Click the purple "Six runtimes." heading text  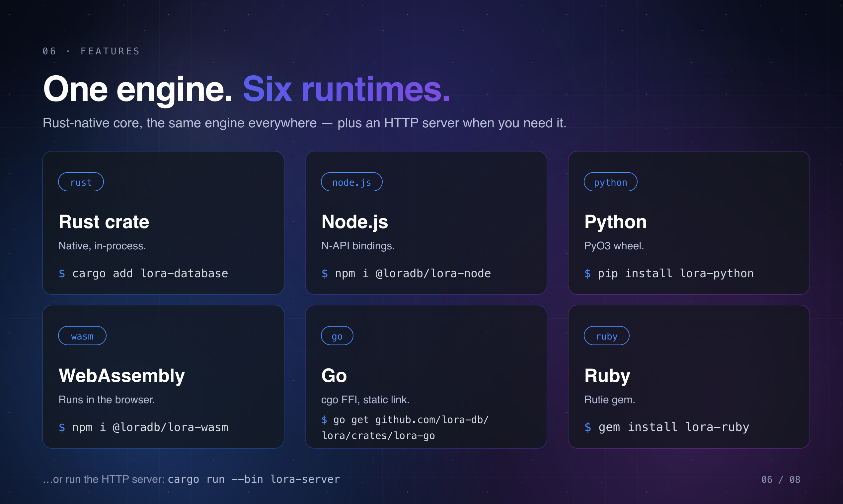click(x=346, y=89)
